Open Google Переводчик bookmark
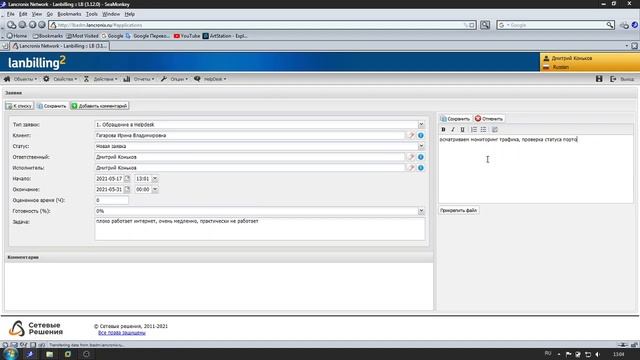640x360 pixels. click(147, 36)
